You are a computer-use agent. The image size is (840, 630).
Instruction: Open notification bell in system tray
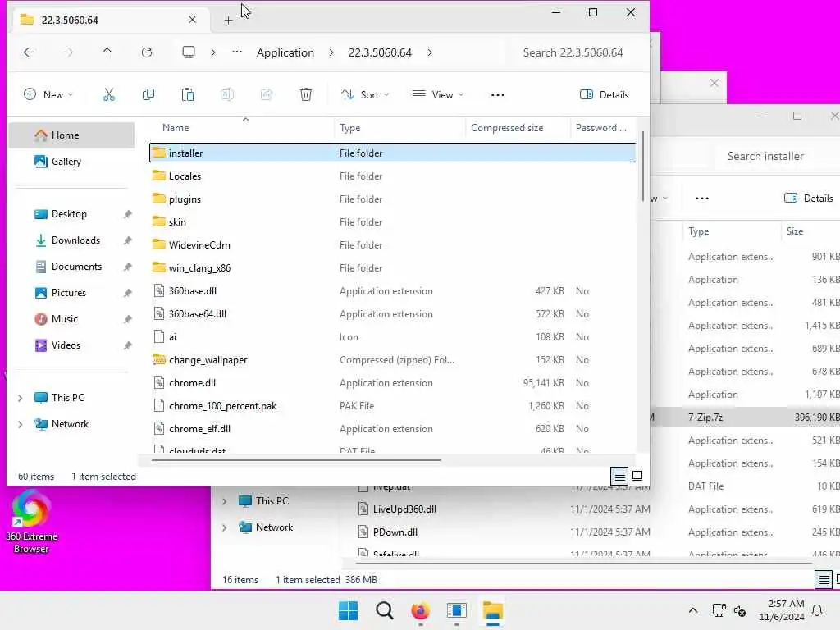[x=817, y=610]
